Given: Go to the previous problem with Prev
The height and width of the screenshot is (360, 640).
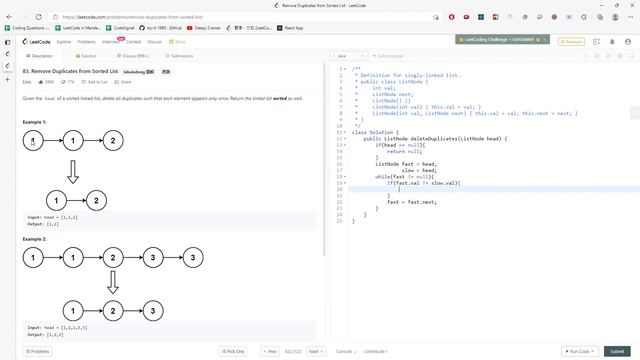Looking at the screenshot, I should pyautogui.click(x=270, y=351).
